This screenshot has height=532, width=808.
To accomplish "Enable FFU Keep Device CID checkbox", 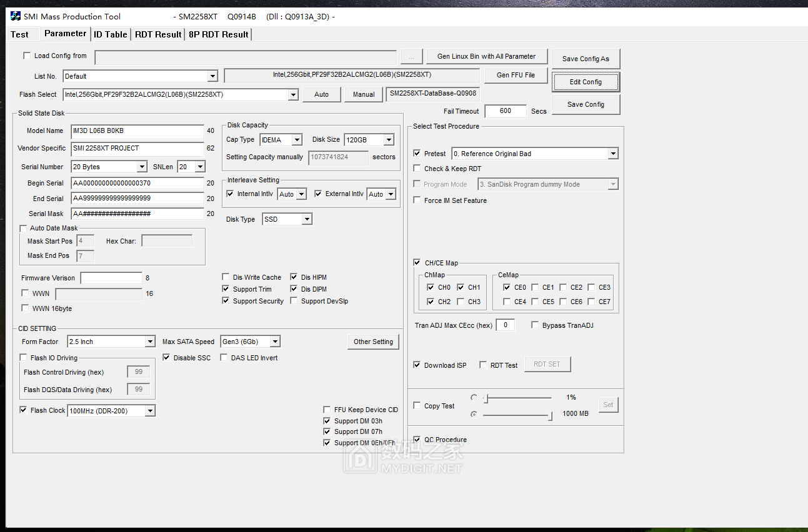I will click(327, 410).
